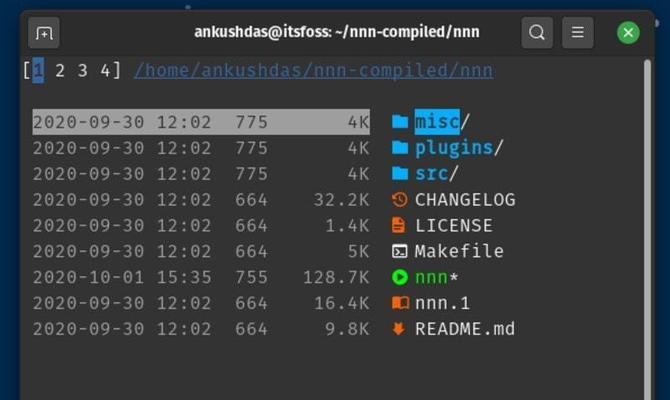Viewport: 670px width, 400px height.
Task: Click the nnn.1 manual book icon
Action: click(400, 303)
